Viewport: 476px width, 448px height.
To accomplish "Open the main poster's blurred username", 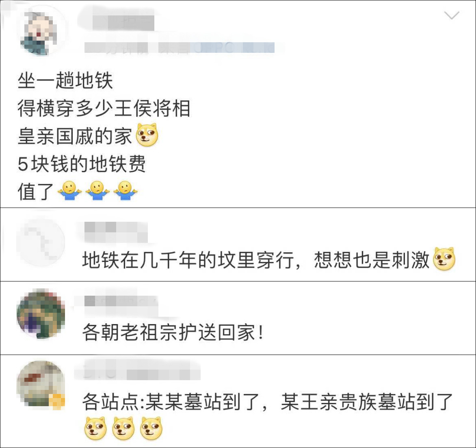I will [x=123, y=22].
